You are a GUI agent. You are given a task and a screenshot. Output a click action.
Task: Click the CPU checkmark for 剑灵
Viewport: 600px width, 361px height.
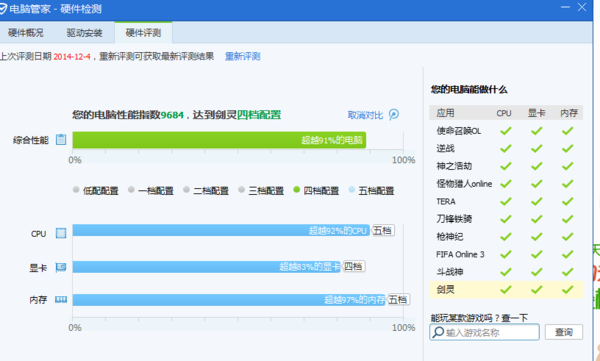[506, 290]
